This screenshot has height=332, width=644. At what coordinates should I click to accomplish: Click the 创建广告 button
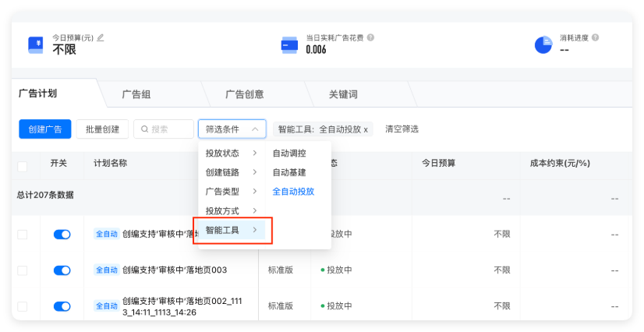click(x=45, y=129)
